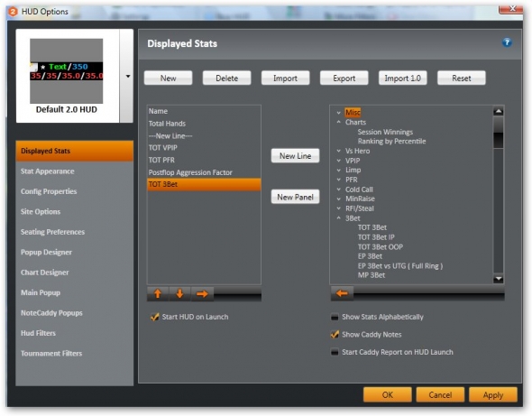The height and width of the screenshot is (416, 532).
Task: Select TOT 3Bet OOP in the tree
Action: [380, 247]
